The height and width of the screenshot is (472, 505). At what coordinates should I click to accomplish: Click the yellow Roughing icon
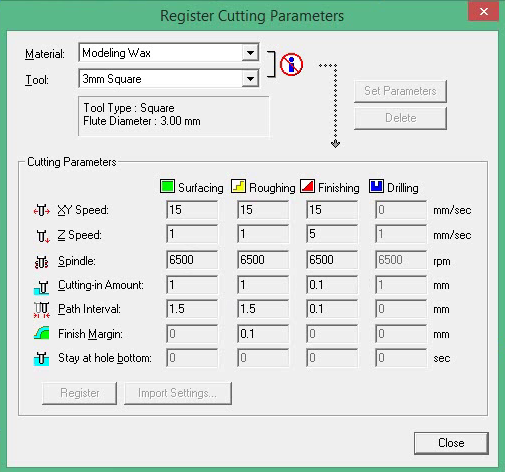tap(238, 186)
